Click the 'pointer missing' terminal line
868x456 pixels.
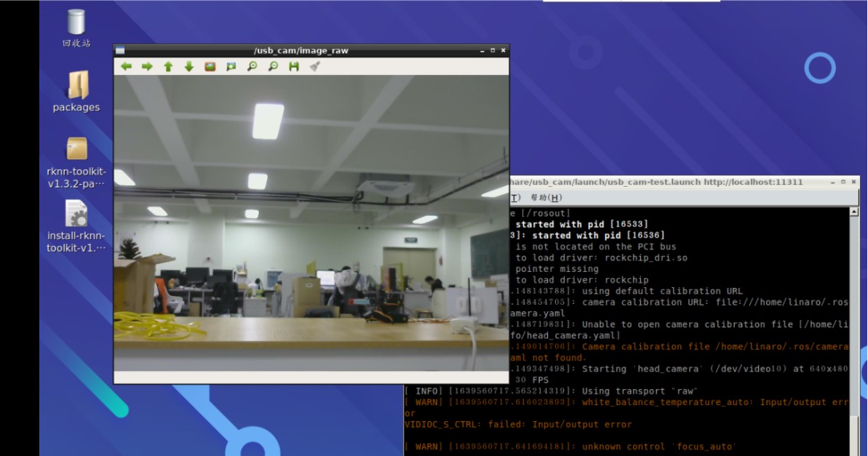557,269
